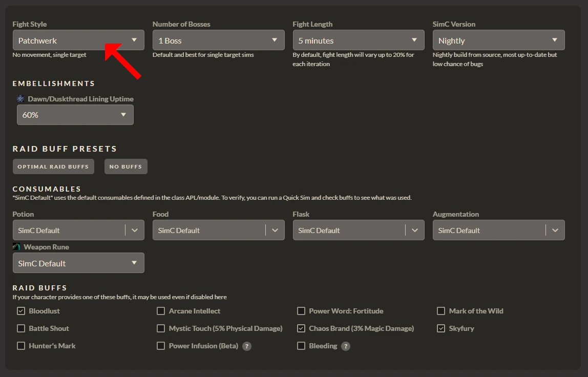Enable the Arcane Intellect checkbox
This screenshot has height=377, width=588.
(161, 311)
